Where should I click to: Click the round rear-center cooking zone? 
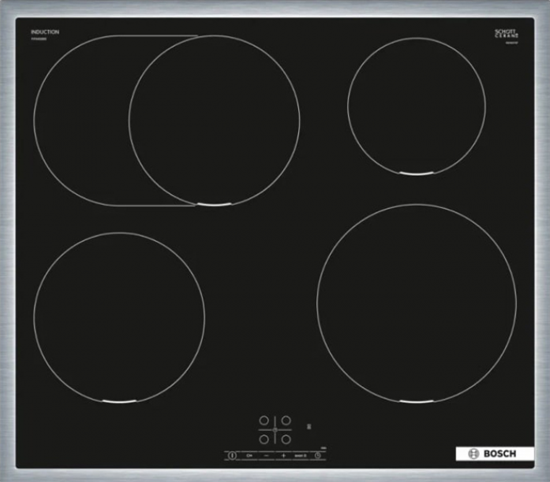pos(214,120)
